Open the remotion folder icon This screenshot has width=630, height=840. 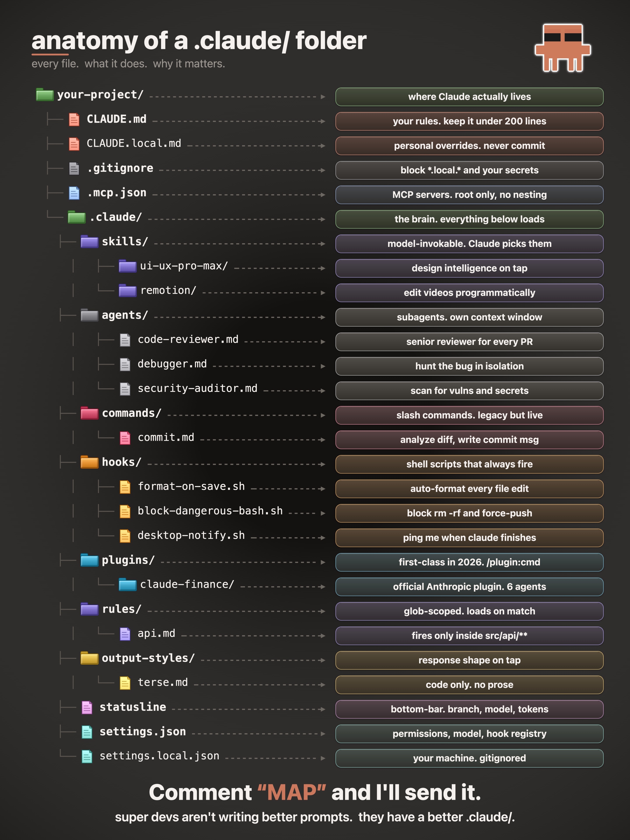(128, 290)
